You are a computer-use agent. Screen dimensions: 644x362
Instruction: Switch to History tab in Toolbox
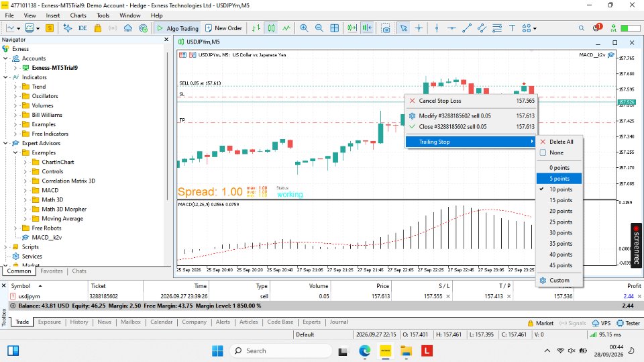pyautogui.click(x=79, y=322)
